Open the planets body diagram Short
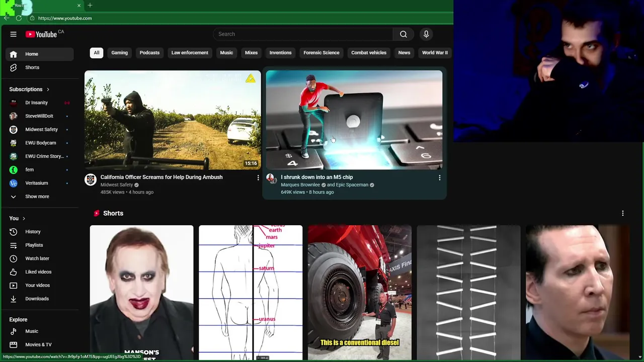 point(251,293)
